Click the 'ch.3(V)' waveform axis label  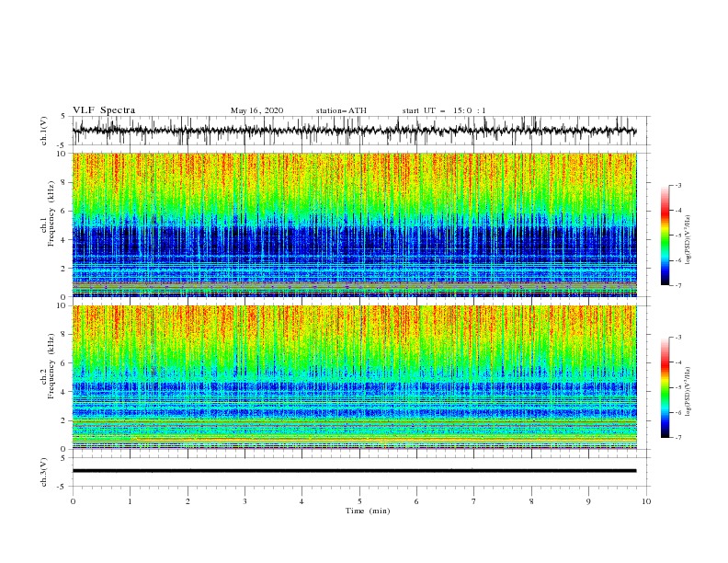click(x=44, y=472)
